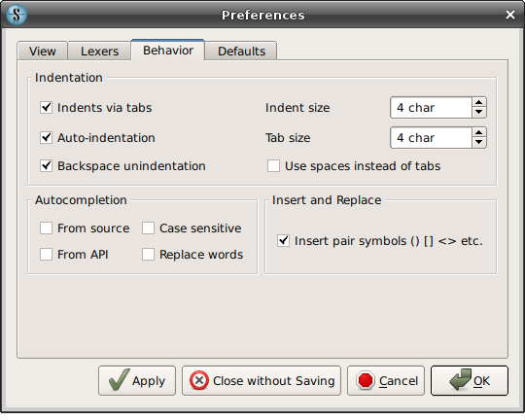Image resolution: width=525 pixels, height=420 pixels.
Task: Click the Tab size value field
Action: (432, 138)
